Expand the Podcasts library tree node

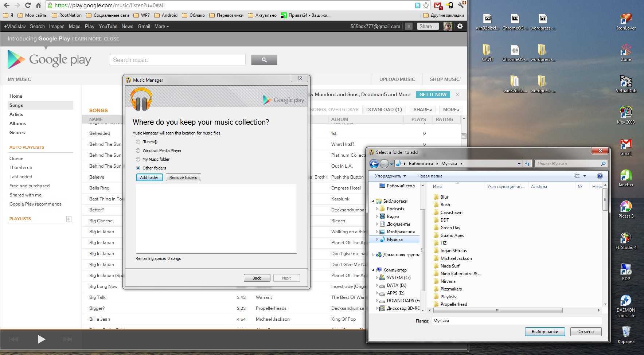(x=377, y=209)
